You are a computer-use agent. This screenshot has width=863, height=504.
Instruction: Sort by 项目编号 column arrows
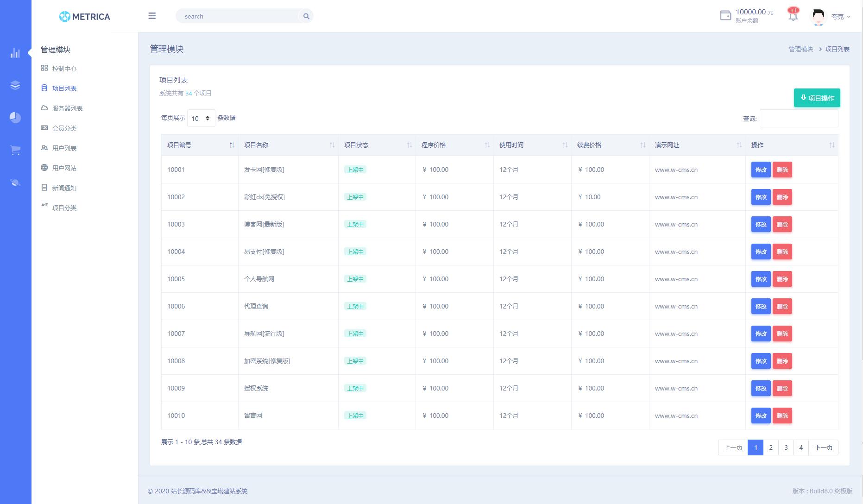(232, 145)
